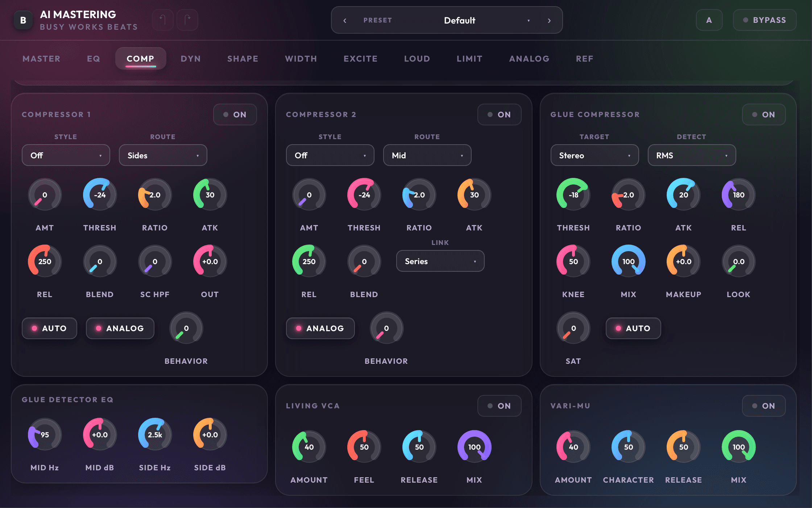Viewport: 812px width, 508px height.
Task: Toggle the BYPASS switch
Action: click(765, 20)
